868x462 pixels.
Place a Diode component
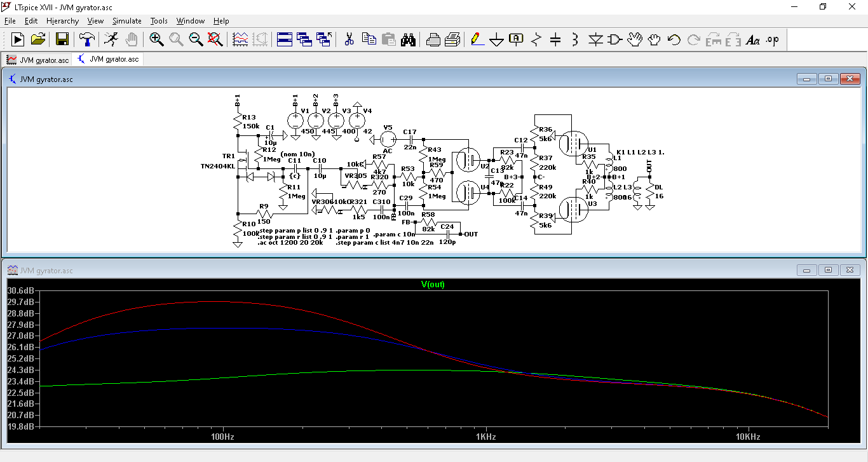coord(595,39)
